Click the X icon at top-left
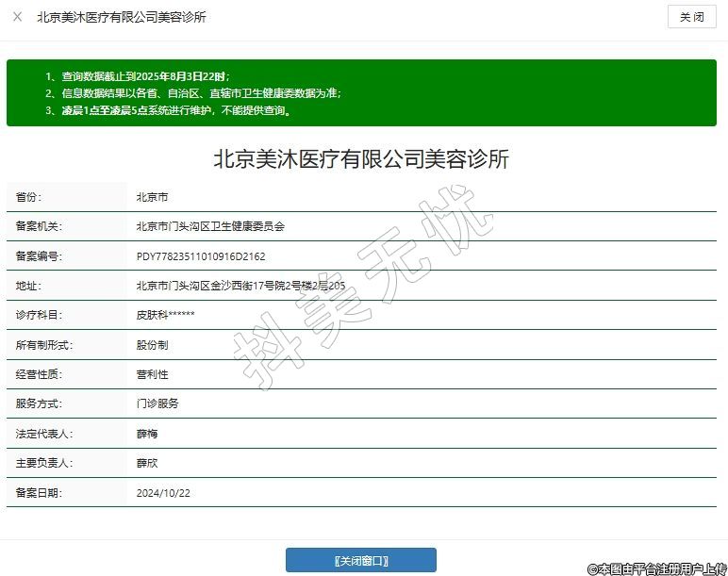 click(17, 17)
